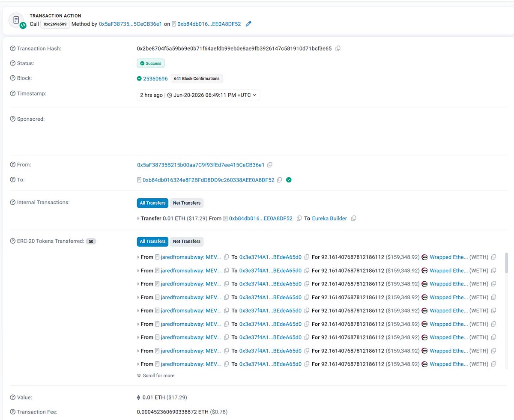Select Net Transfers tab under ERC-20 Tokens Transferred
Viewport: 514px width, 420px height.
click(x=186, y=241)
